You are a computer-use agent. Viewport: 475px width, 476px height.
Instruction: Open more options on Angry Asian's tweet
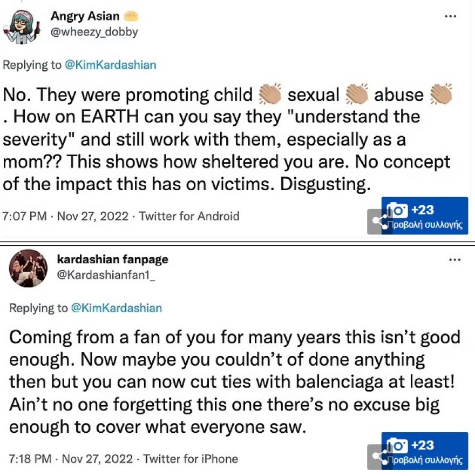point(450,16)
